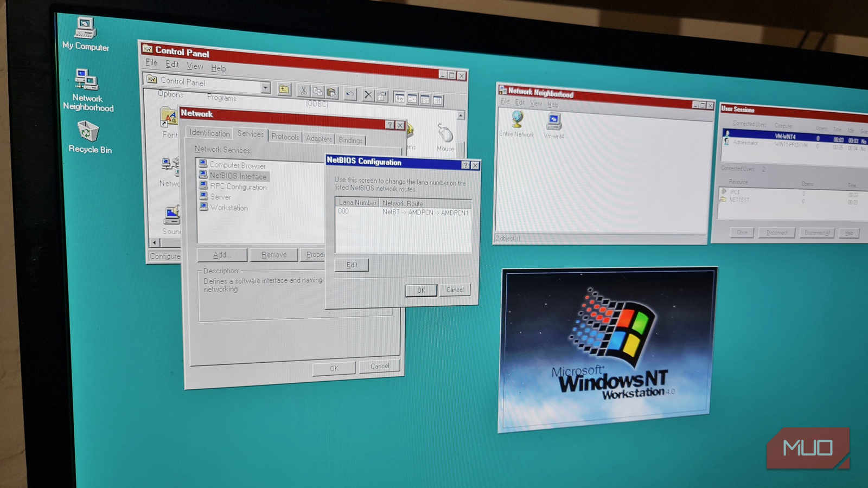Switch to List view in Control Panel toolbar
Image resolution: width=868 pixels, height=488 pixels.
coord(425,99)
